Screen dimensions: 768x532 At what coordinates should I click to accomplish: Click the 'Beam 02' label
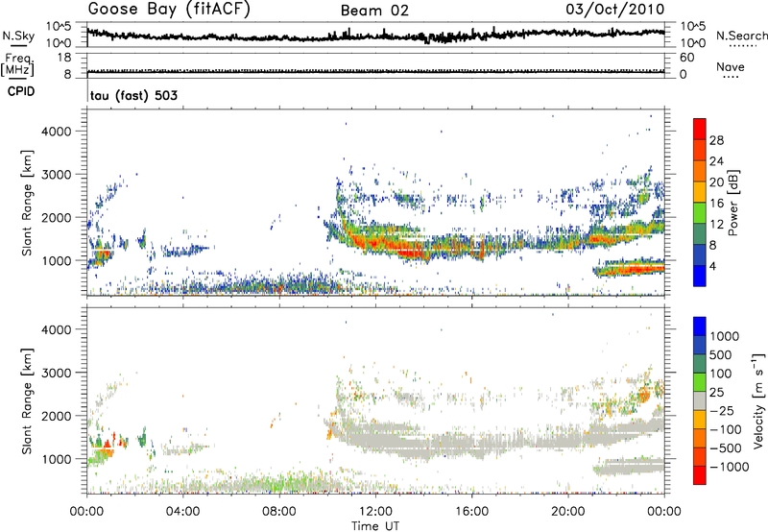click(x=374, y=11)
